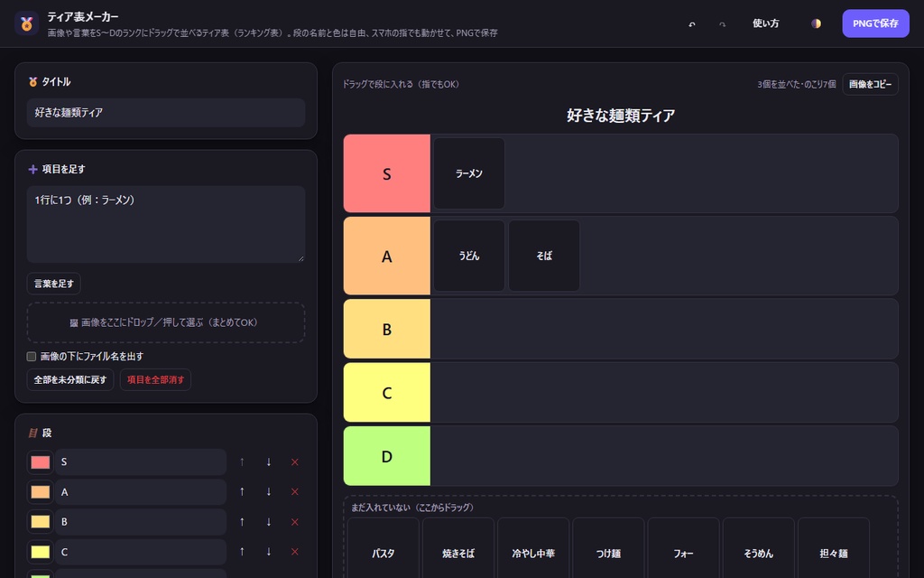Open the B tier color swatch
This screenshot has height=578, width=924.
[x=40, y=522]
